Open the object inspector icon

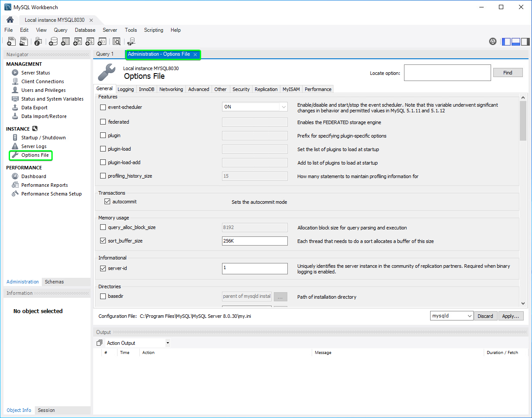click(38, 41)
